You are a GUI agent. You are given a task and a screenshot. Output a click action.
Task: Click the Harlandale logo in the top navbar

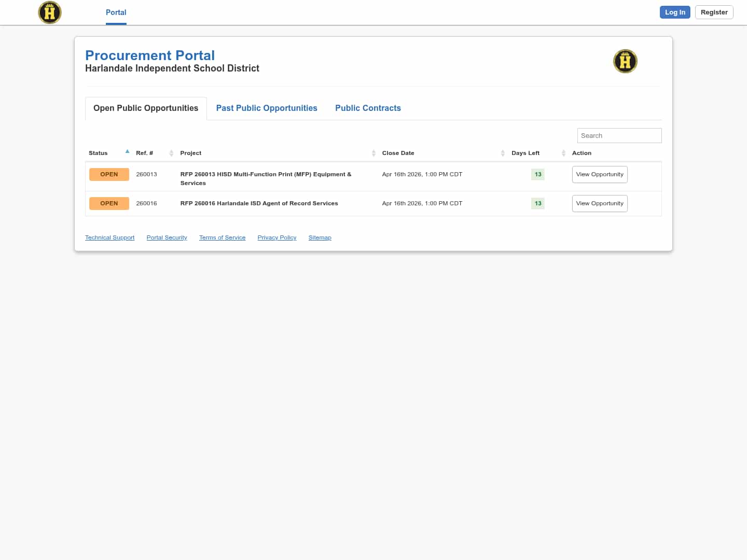pos(50,12)
